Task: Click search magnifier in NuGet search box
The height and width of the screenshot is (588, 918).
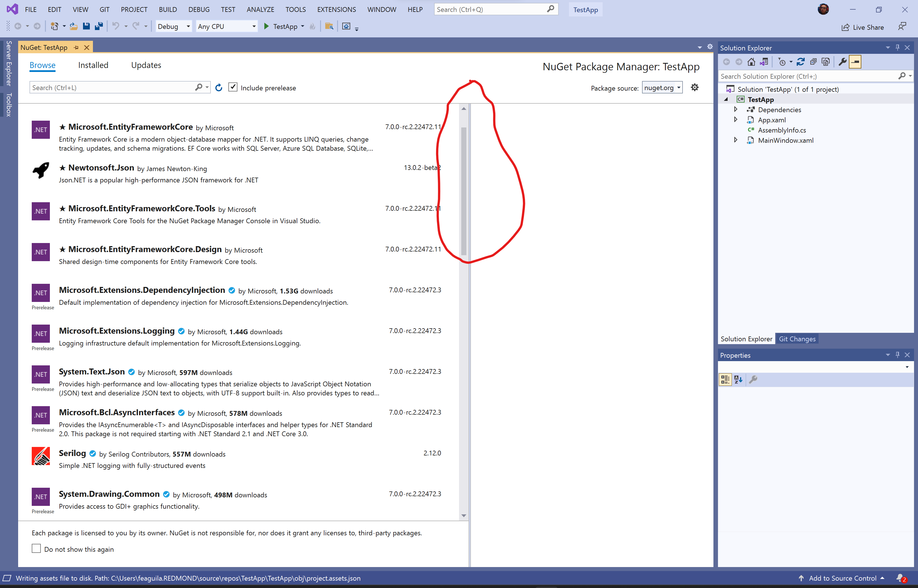Action: [199, 88]
